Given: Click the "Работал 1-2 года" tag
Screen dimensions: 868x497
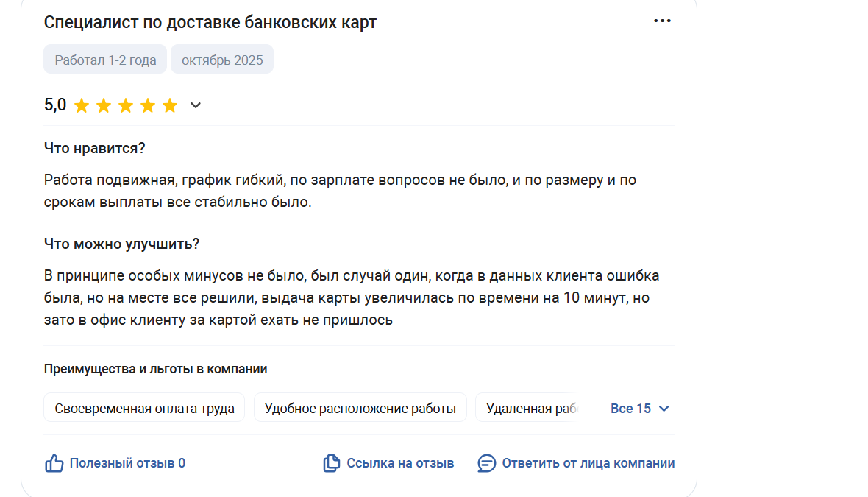Looking at the screenshot, I should point(105,60).
